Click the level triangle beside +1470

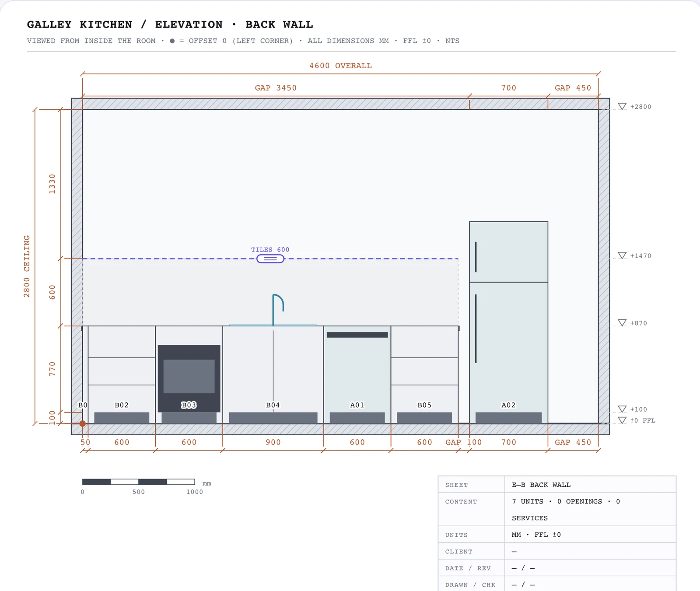622,255
